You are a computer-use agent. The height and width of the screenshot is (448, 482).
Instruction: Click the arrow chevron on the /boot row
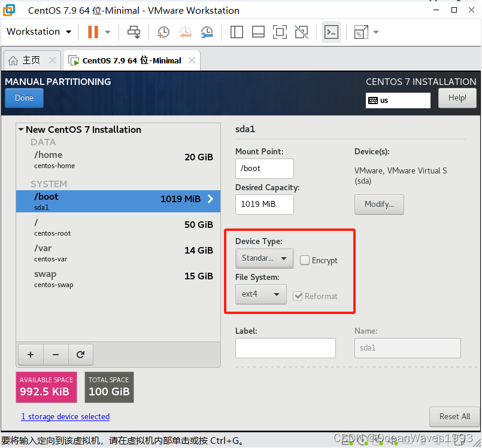(x=211, y=199)
